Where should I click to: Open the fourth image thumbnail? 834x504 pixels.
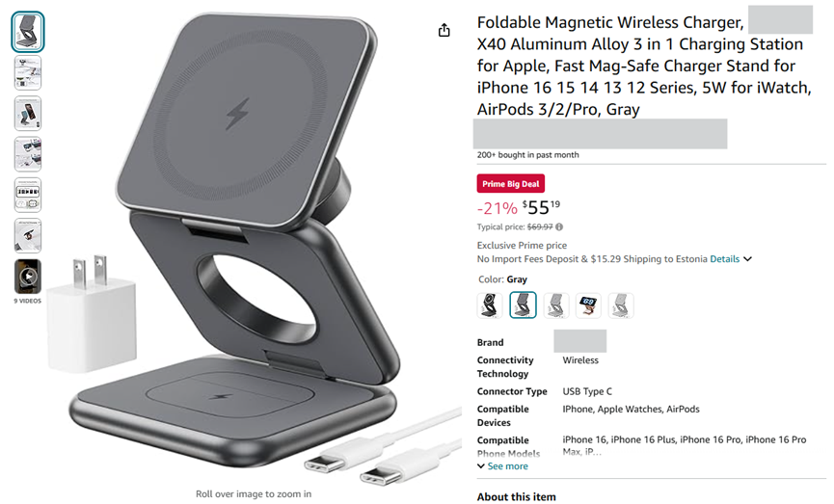[28, 154]
